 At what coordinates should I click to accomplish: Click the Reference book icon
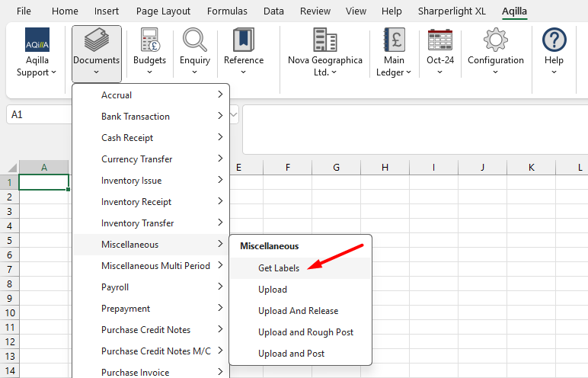243,40
